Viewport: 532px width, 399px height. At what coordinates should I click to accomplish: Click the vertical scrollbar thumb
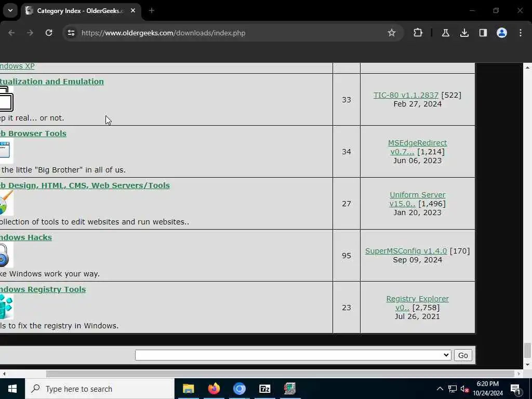527,351
